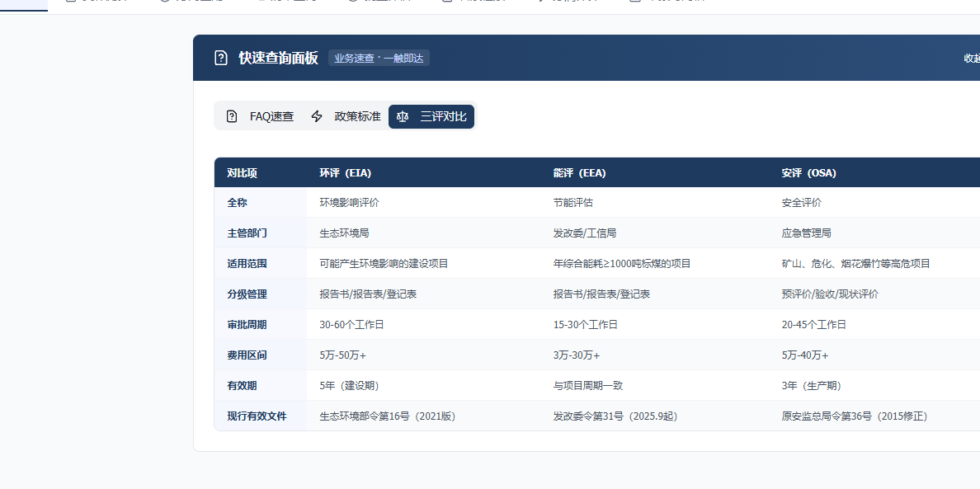This screenshot has height=489, width=980.
Task: Click 年综合能耗≥1000吨标煤的项目 cell
Action: (x=622, y=264)
